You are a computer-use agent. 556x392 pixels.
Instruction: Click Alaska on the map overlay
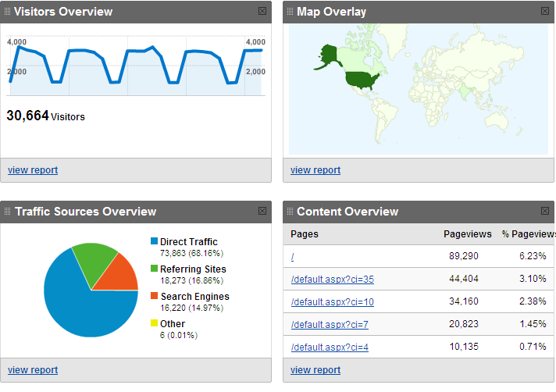click(329, 55)
